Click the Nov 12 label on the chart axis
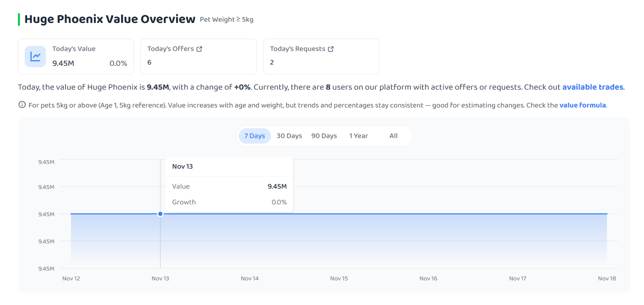This screenshot has height=305, width=644. pyautogui.click(x=71, y=279)
